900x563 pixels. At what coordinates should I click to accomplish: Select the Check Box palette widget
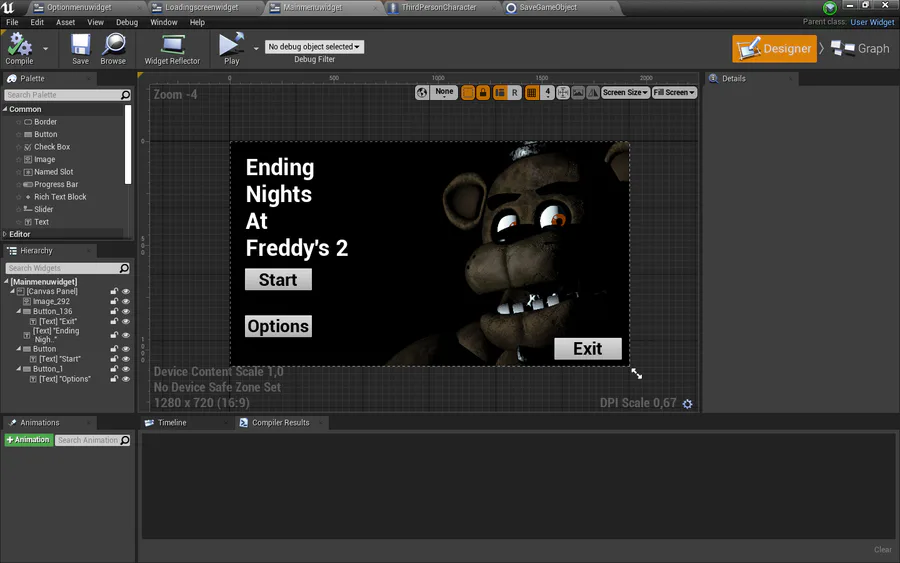[52, 147]
